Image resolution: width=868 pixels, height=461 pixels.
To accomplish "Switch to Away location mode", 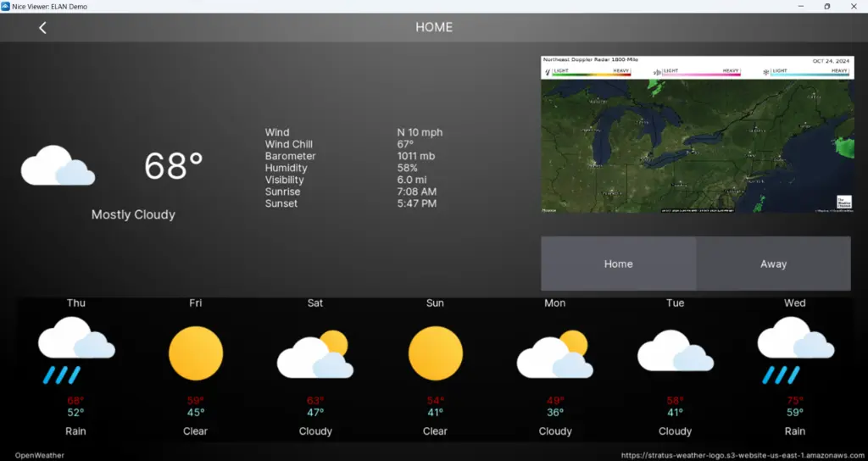I will (x=773, y=264).
